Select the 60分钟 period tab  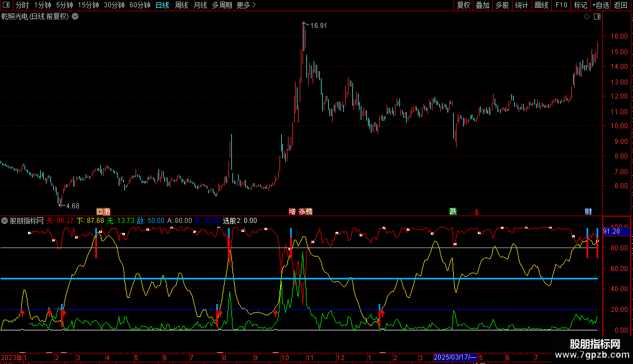coord(139,5)
